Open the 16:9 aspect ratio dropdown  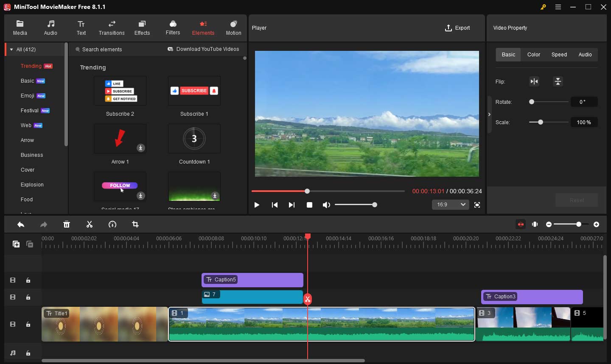coord(450,205)
